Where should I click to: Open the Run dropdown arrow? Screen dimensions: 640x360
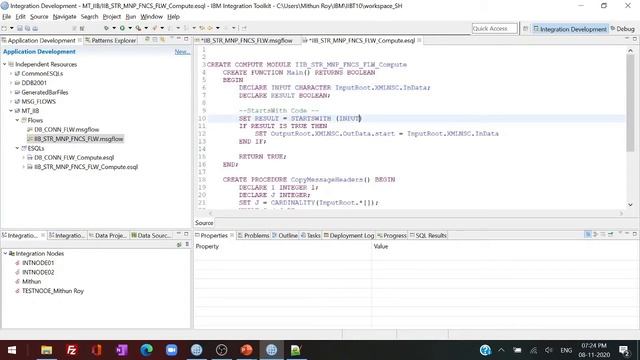(x=130, y=28)
